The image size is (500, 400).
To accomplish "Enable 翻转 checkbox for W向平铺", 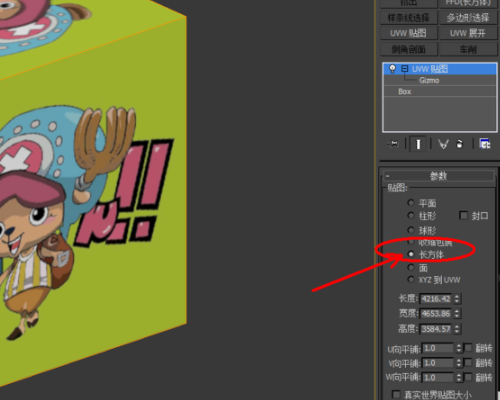I will click(468, 377).
